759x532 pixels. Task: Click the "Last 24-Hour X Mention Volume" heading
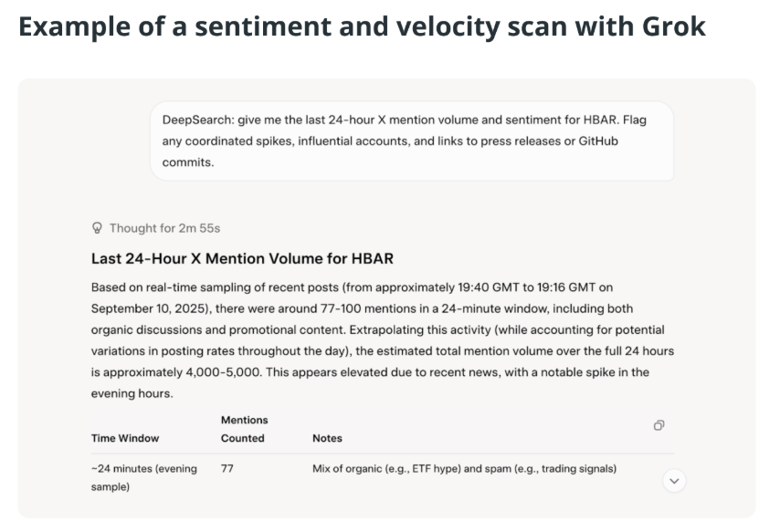pyautogui.click(x=242, y=258)
